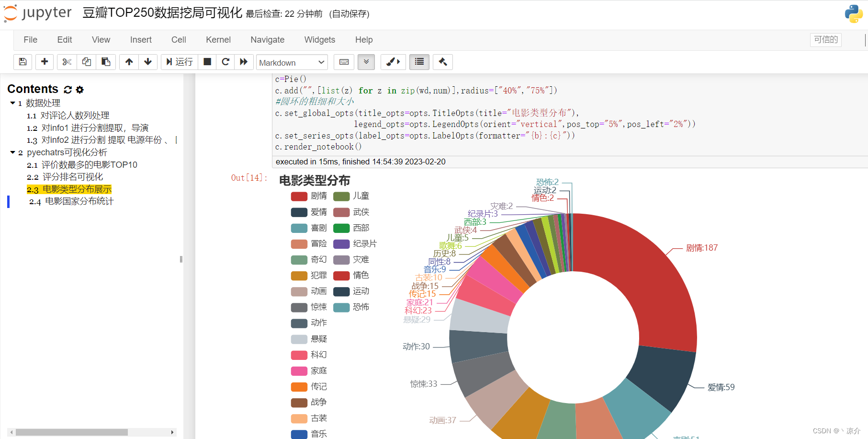868x439 pixels.
Task: Open the Edit menu
Action: 65,40
